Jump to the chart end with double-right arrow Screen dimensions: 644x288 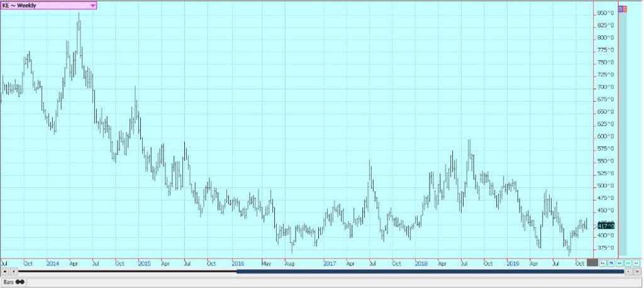tap(637, 272)
